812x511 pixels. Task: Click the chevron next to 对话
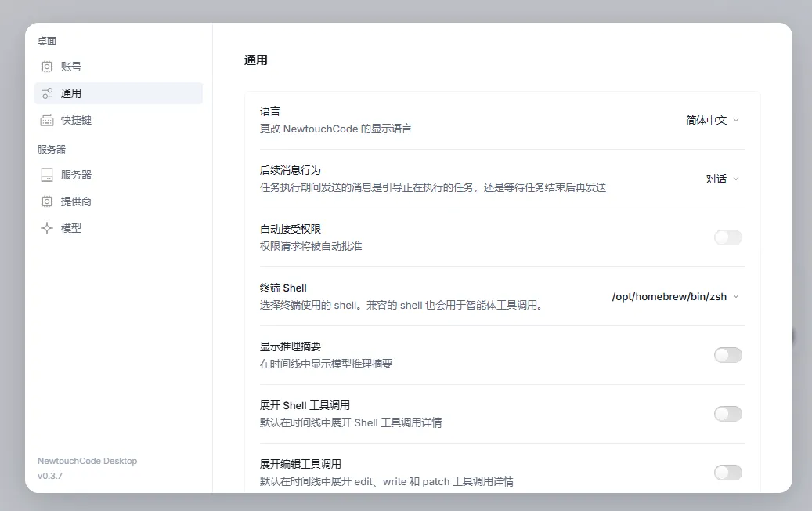point(736,179)
